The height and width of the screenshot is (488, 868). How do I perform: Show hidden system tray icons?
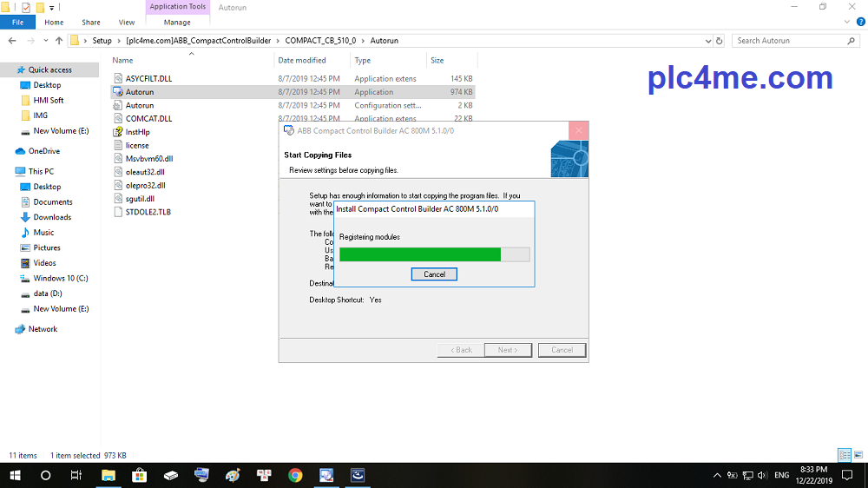pyautogui.click(x=717, y=475)
